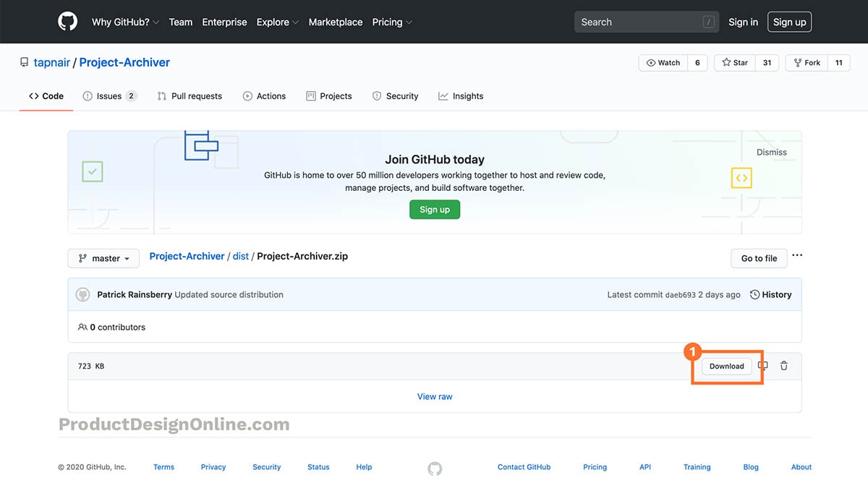Open the file History link
Screen dimensions: 868x488
pos(771,295)
